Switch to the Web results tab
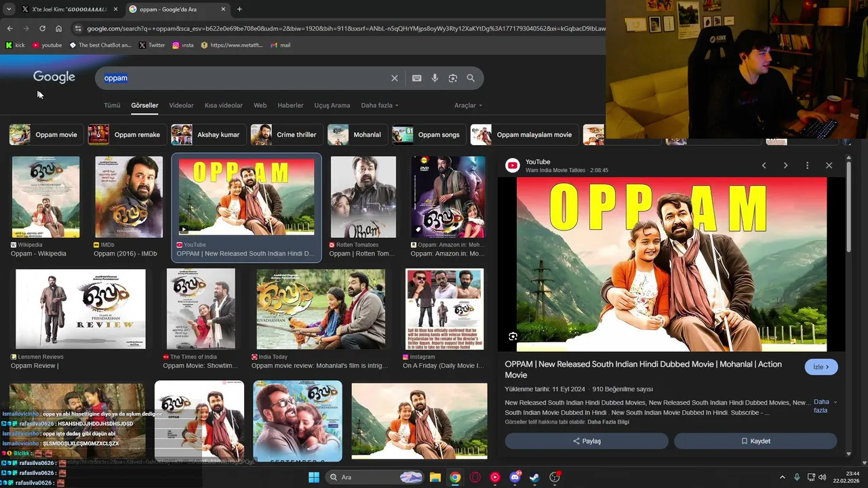Image resolution: width=868 pixels, height=488 pixels. [260, 105]
